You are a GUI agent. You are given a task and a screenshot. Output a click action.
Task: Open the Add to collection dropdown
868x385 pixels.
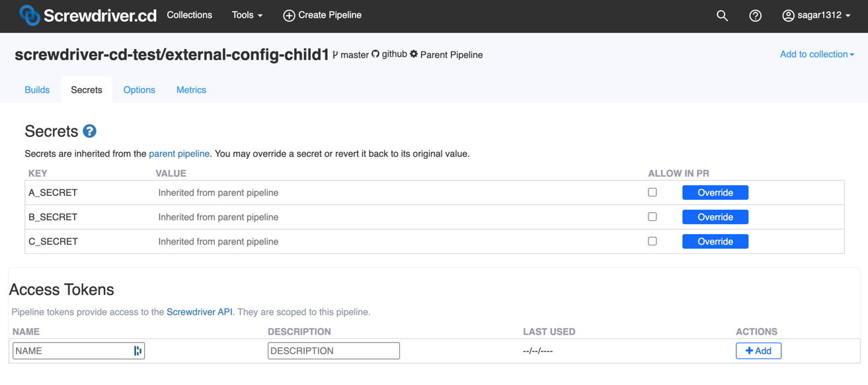point(817,54)
